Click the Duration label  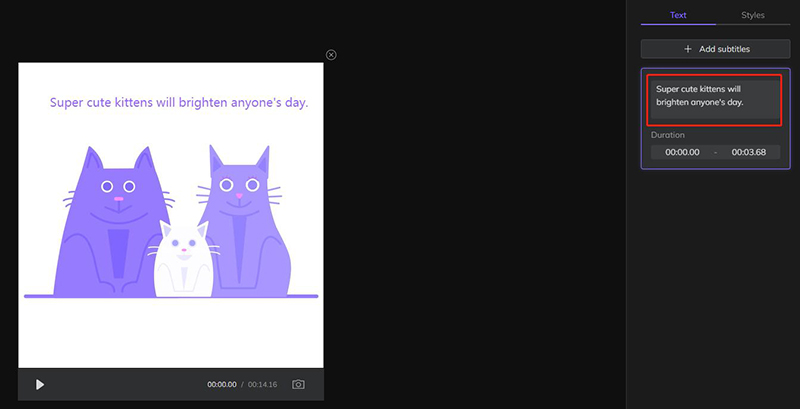[667, 135]
